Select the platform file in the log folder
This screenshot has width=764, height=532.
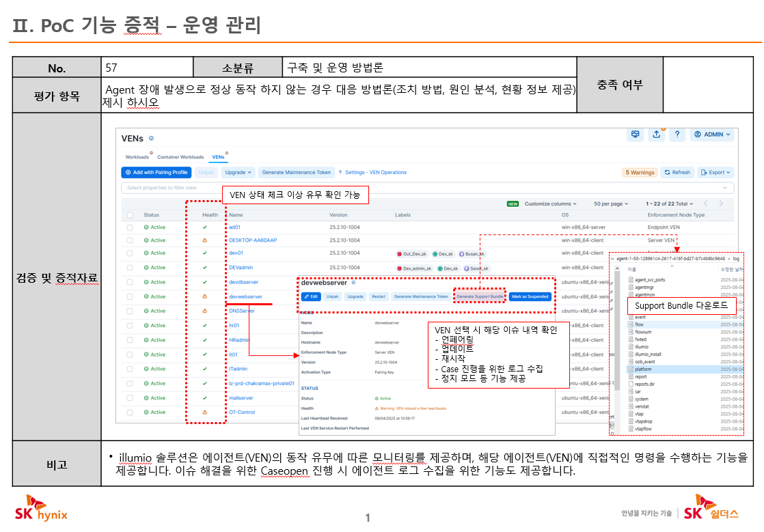pyautogui.click(x=643, y=369)
